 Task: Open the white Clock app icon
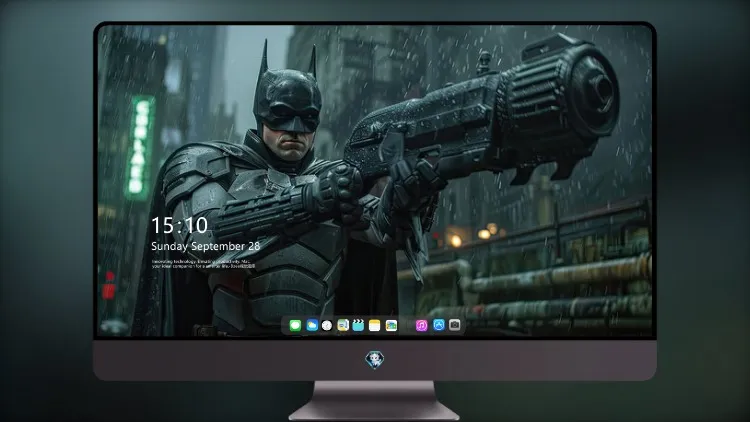(327, 326)
